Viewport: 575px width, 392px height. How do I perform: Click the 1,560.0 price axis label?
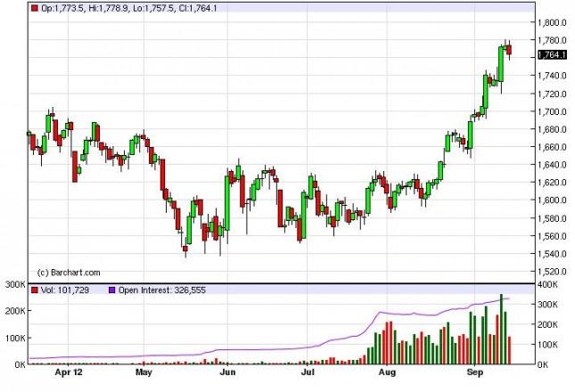click(x=552, y=236)
